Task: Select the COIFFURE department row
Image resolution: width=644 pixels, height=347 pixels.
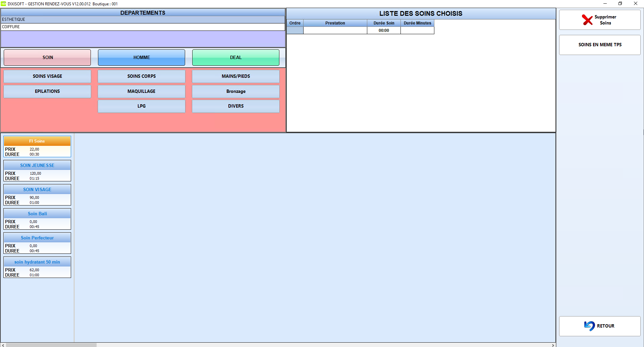Action: [143, 27]
